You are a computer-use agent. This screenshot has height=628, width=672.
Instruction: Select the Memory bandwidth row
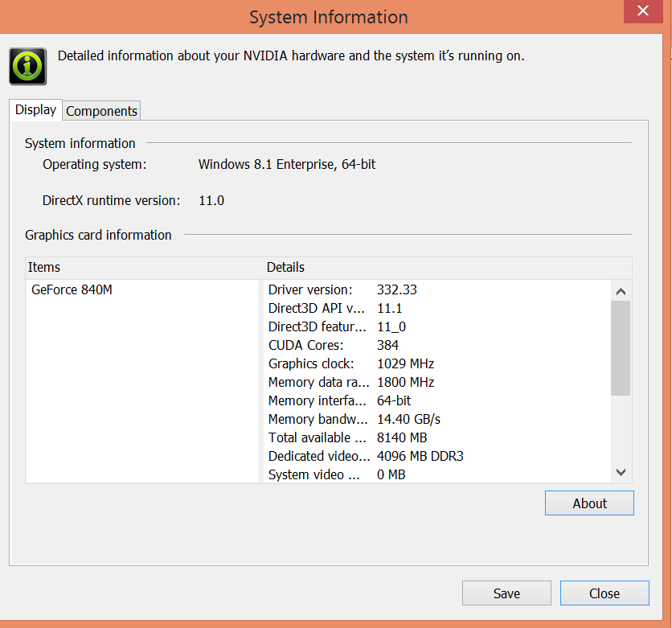(x=437, y=419)
